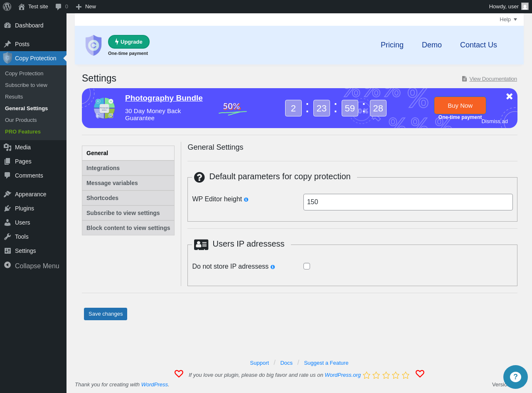The height and width of the screenshot is (393, 532).
Task: Open the Shortcodes tab
Action: [x=128, y=198]
